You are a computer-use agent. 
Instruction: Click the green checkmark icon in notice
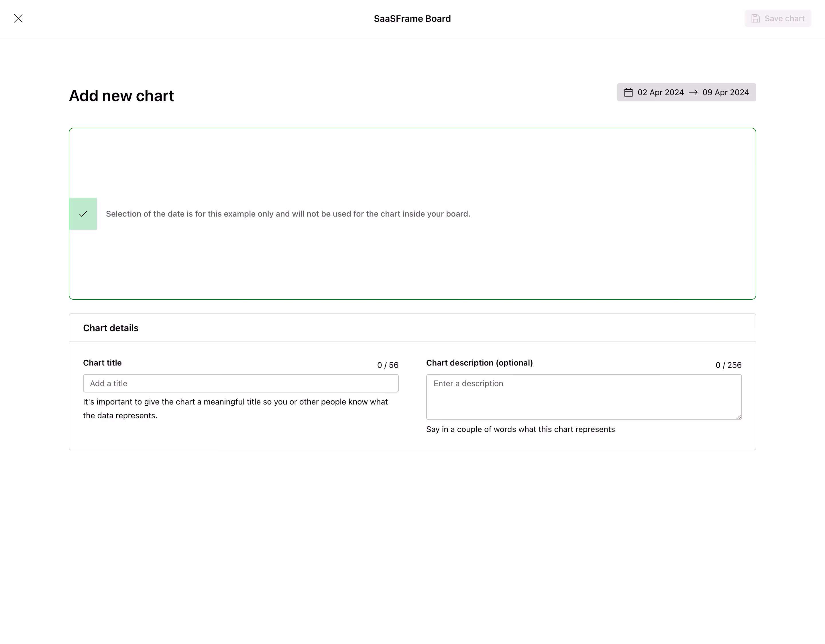click(x=83, y=214)
